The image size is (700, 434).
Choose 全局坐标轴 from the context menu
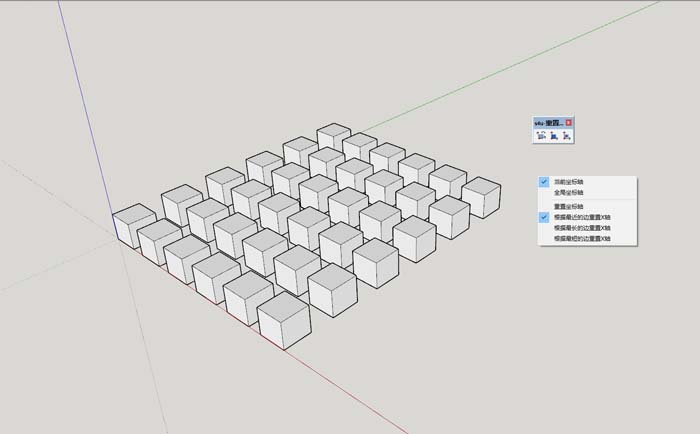566,191
